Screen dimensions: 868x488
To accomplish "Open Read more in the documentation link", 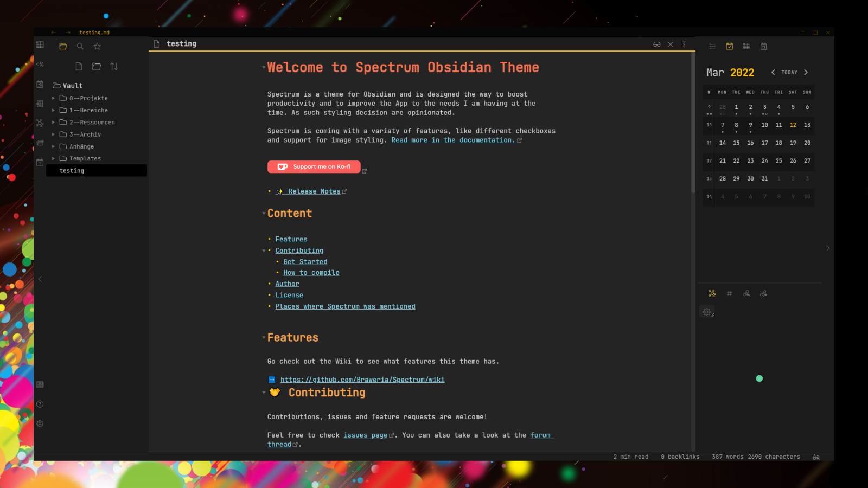I will (453, 140).
